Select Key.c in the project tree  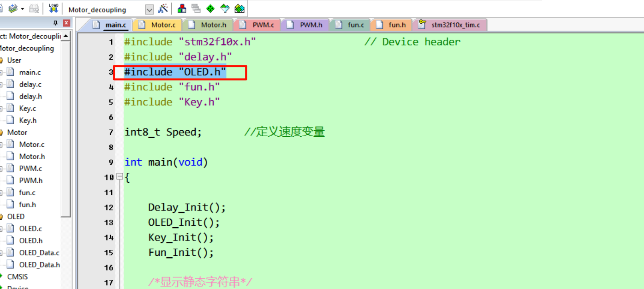[28, 108]
